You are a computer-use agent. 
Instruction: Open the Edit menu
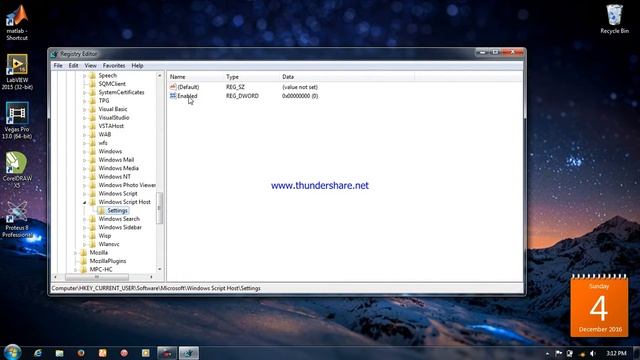[x=73, y=65]
